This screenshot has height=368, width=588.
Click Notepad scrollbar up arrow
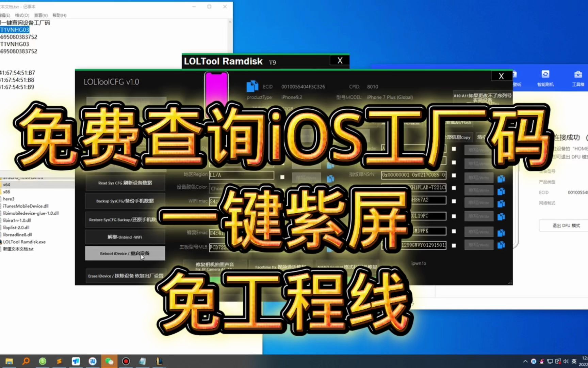pos(230,22)
